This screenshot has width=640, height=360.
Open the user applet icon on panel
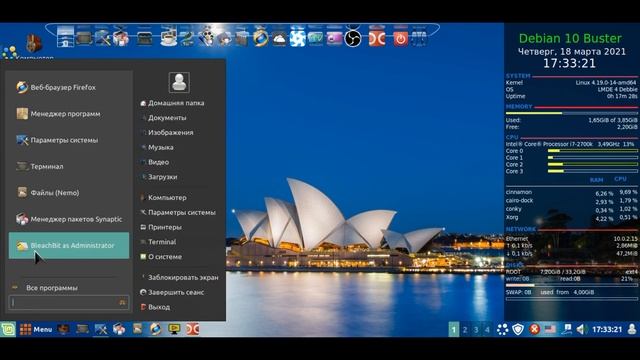tap(632, 329)
